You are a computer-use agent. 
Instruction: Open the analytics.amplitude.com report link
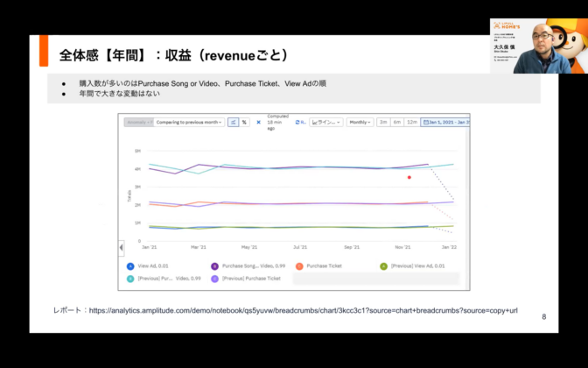click(302, 311)
